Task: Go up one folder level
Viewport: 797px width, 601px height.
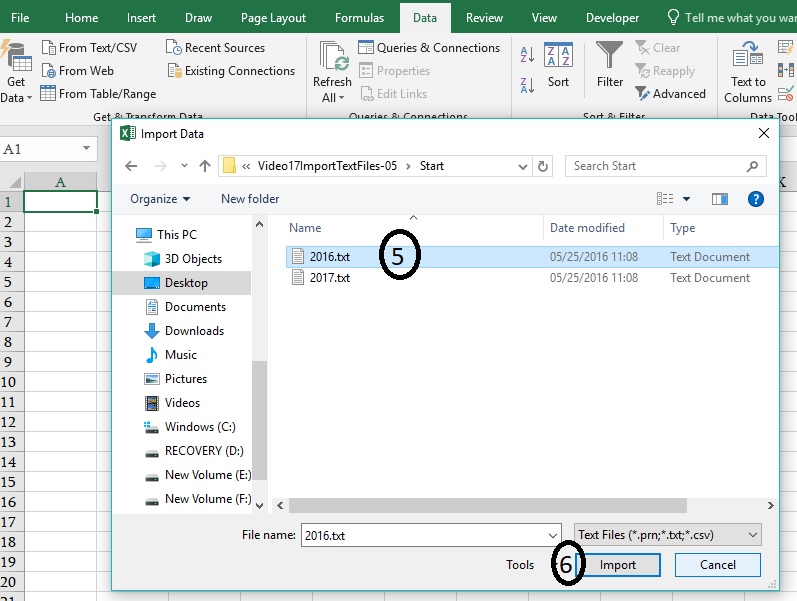Action: pyautogui.click(x=205, y=166)
